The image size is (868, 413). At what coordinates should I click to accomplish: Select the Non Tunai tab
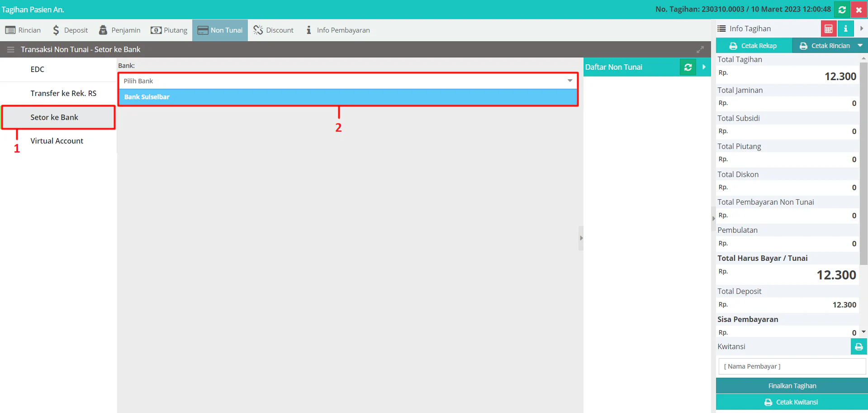click(220, 30)
